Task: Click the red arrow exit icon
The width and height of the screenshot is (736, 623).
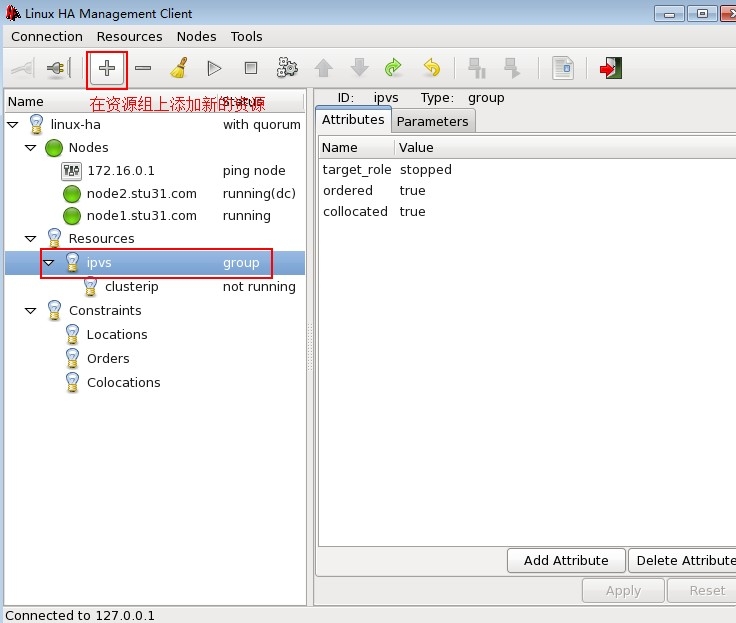Action: (611, 68)
